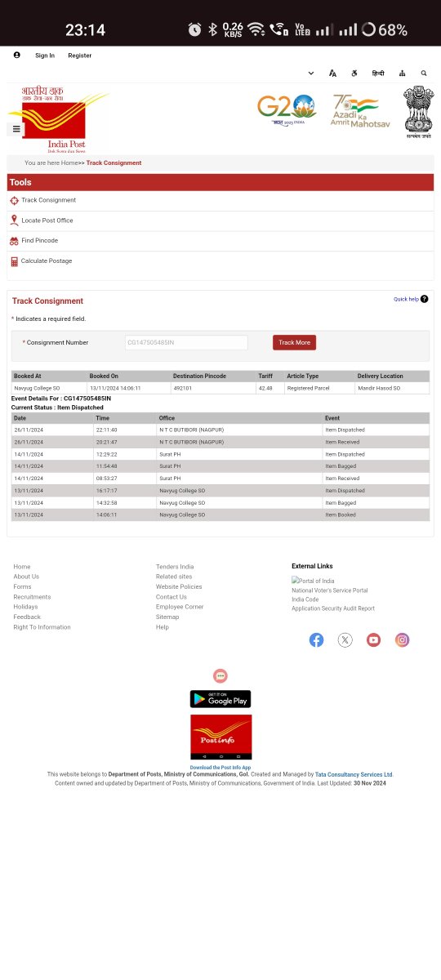Screen dimensions: 441x980
Task: Open Calculate Postage tool
Action: 47,261
